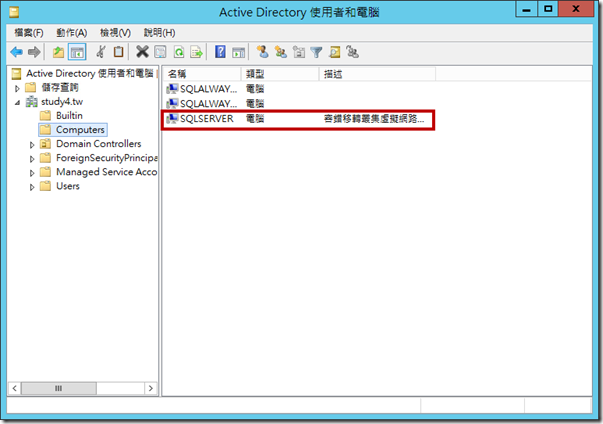Expand the Managed Service Accounts node

[32, 173]
